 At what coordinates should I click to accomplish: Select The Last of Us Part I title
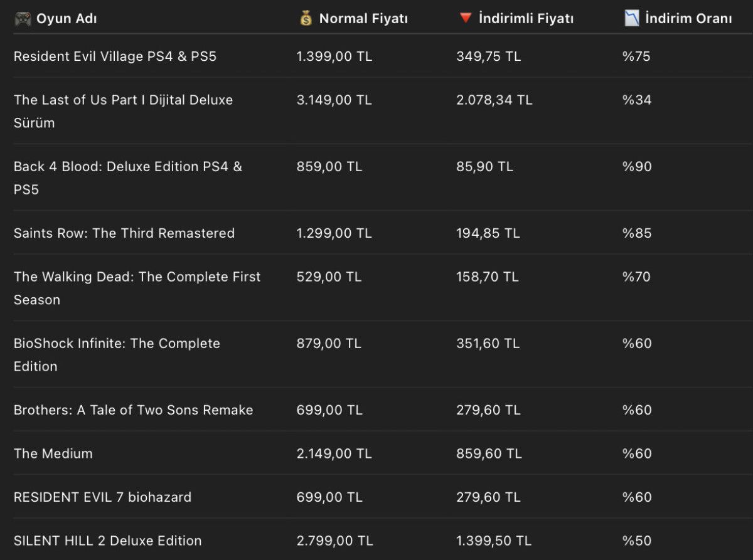(123, 100)
